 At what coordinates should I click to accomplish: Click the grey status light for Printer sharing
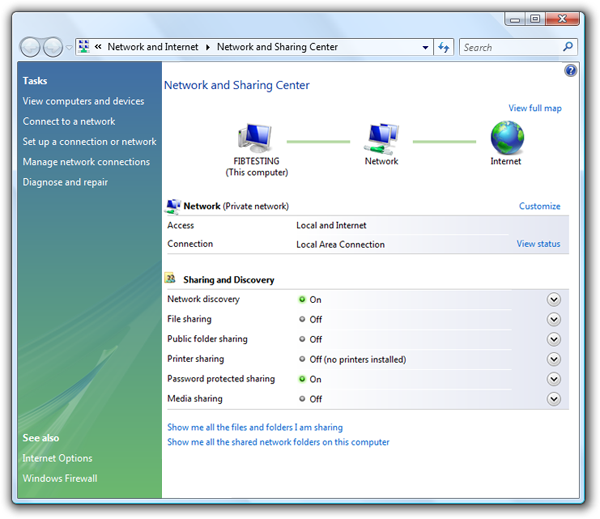302,359
